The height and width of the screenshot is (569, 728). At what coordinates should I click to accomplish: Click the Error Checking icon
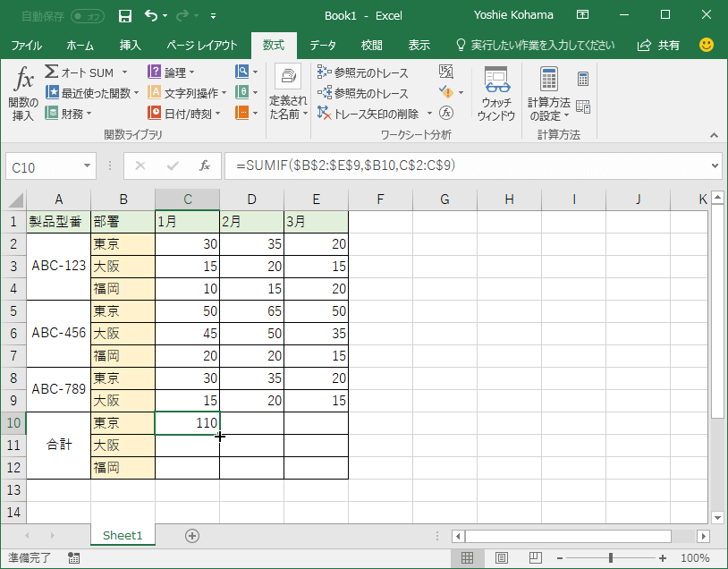point(446,92)
